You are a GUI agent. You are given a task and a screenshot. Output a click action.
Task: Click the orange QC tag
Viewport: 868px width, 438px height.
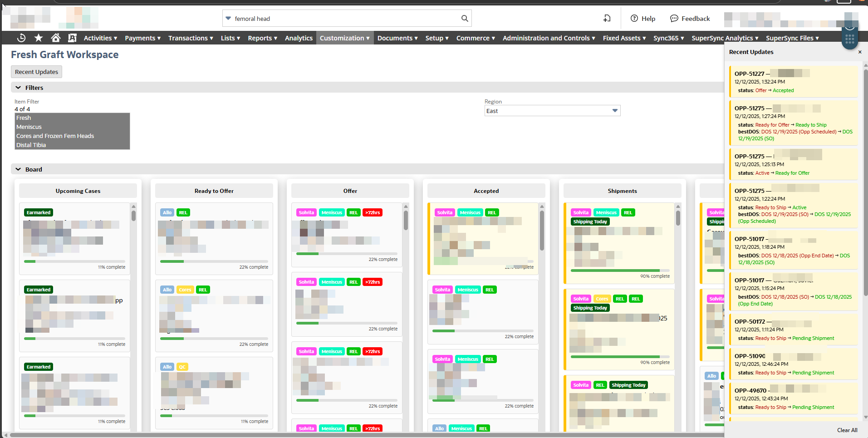pos(182,367)
